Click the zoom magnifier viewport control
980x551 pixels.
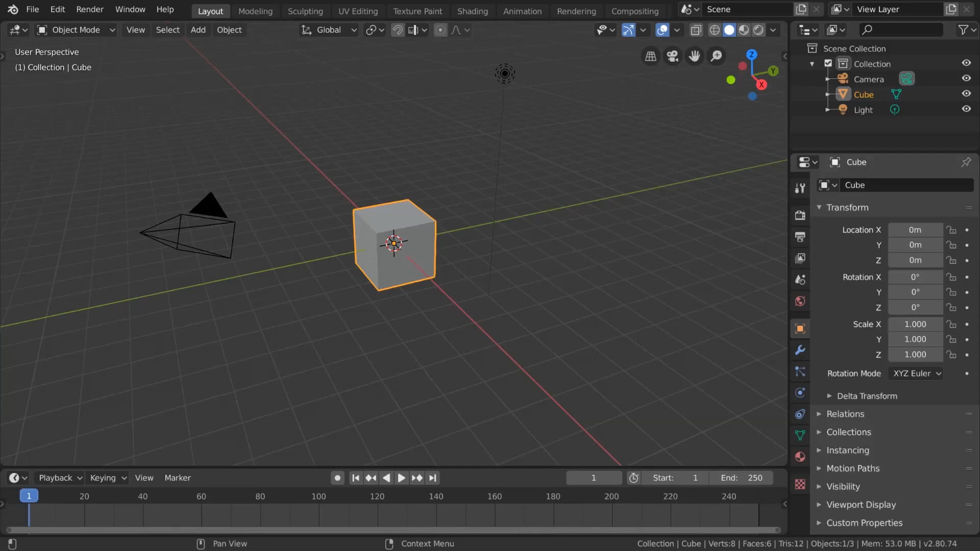click(x=716, y=56)
